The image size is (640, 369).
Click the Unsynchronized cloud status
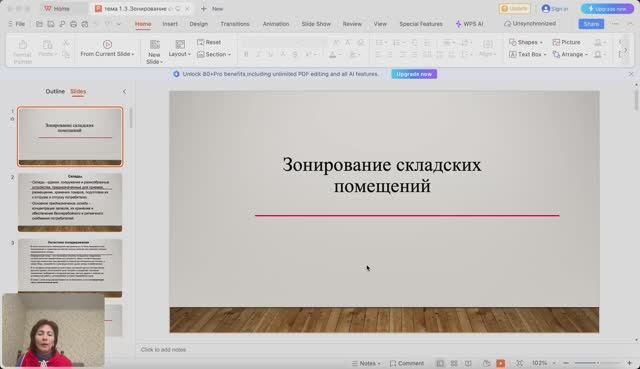click(x=530, y=24)
